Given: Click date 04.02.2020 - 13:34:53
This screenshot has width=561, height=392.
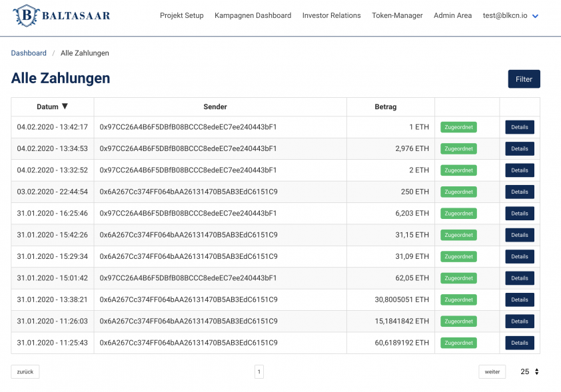Looking at the screenshot, I should [52, 148].
